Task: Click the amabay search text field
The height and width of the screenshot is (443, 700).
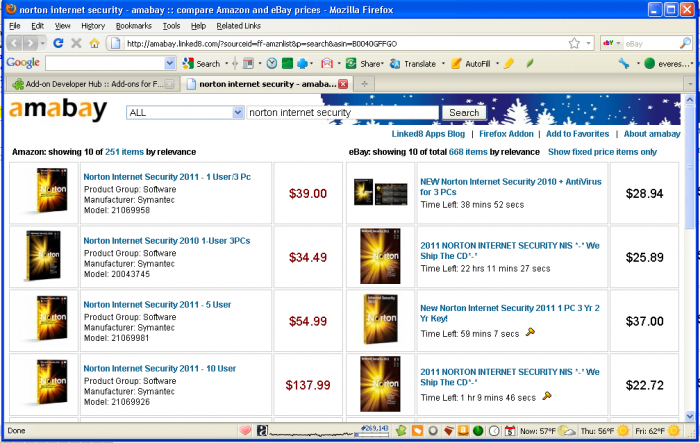Action: (342, 113)
